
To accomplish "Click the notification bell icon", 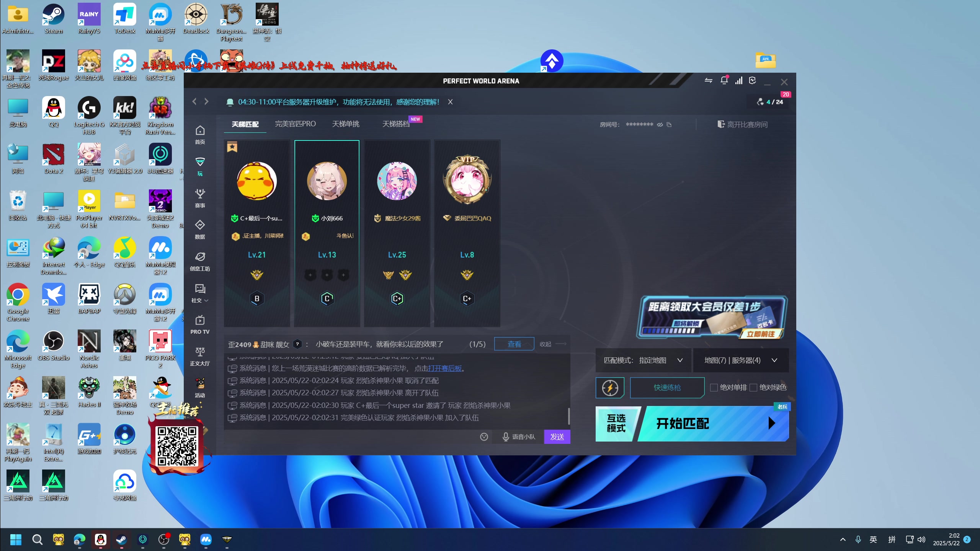I will pos(724,81).
